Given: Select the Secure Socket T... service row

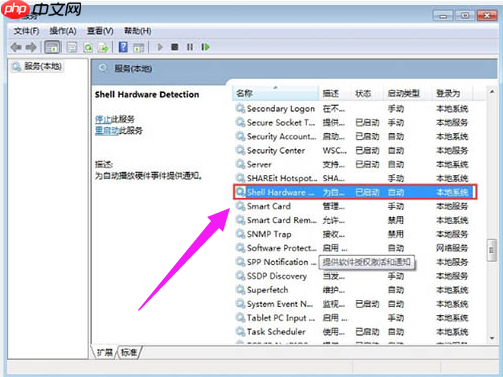Looking at the screenshot, I should click(353, 122).
